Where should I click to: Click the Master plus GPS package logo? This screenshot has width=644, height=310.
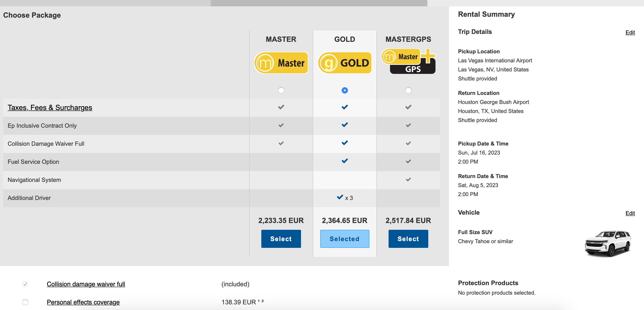(x=408, y=62)
